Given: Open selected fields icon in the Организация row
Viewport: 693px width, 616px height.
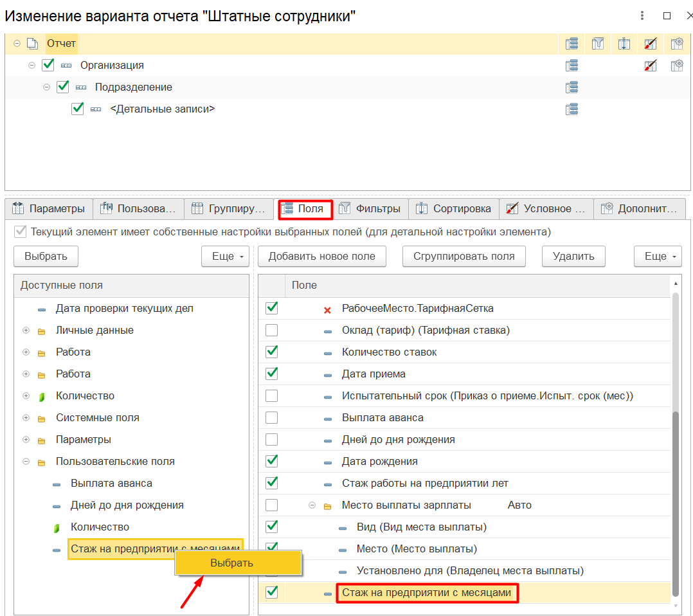Looking at the screenshot, I should pos(571,66).
